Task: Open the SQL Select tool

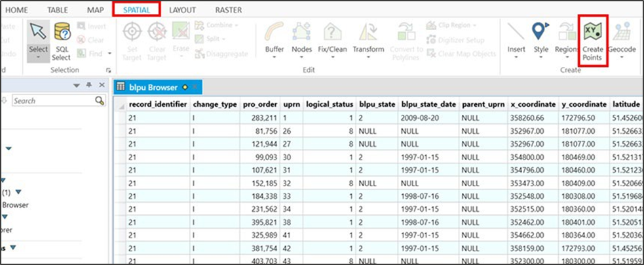Action: 61,41
